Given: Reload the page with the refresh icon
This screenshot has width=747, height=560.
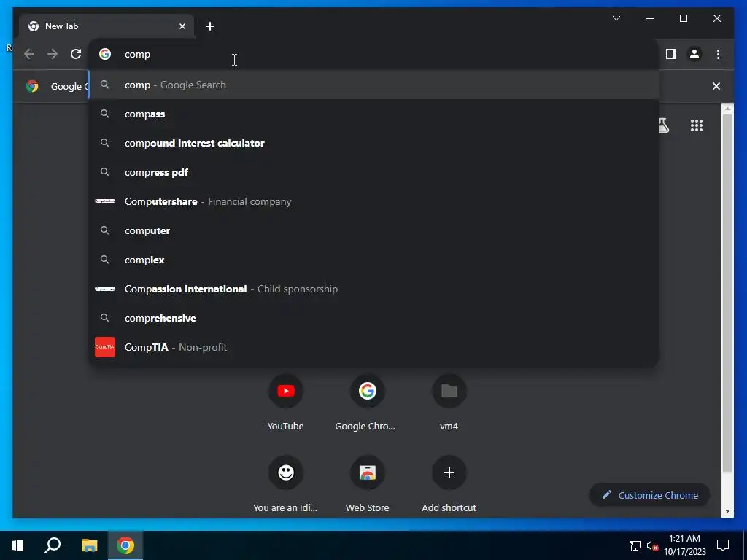Looking at the screenshot, I should (x=76, y=54).
